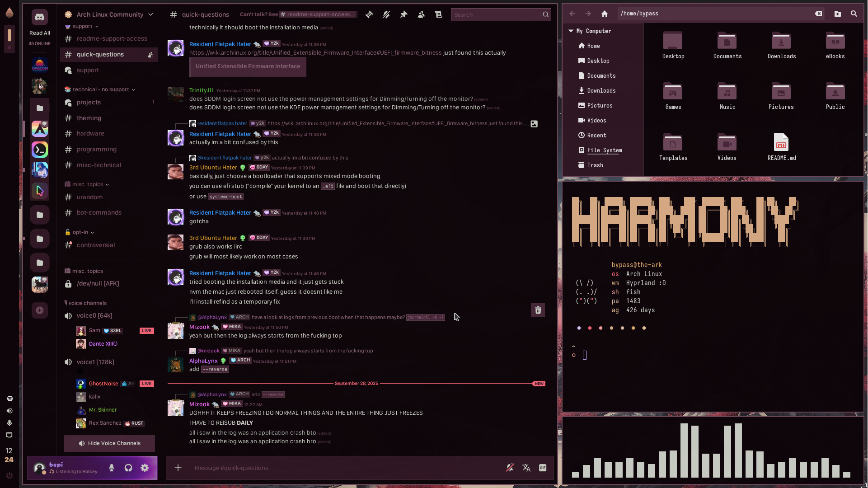Collapse the My Computer tree section
Screen dimensions: 868x488
[x=571, y=31]
